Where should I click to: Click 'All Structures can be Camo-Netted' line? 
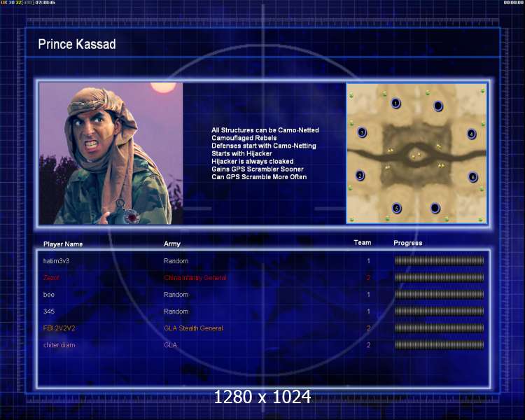point(265,130)
